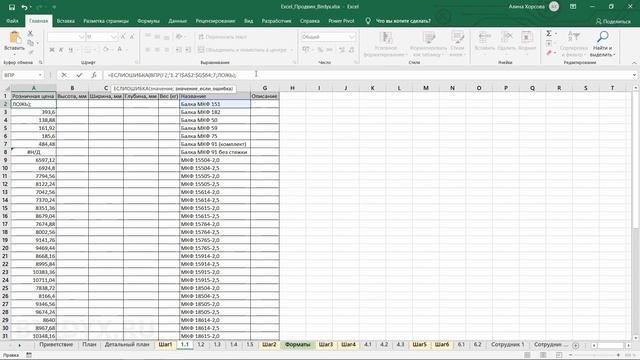
Task: Click the macro record icon in status bar
Action: (x=29, y=355)
